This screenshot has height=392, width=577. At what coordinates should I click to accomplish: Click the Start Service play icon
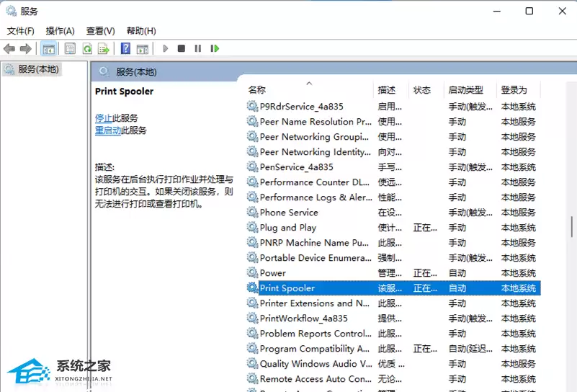(x=165, y=48)
